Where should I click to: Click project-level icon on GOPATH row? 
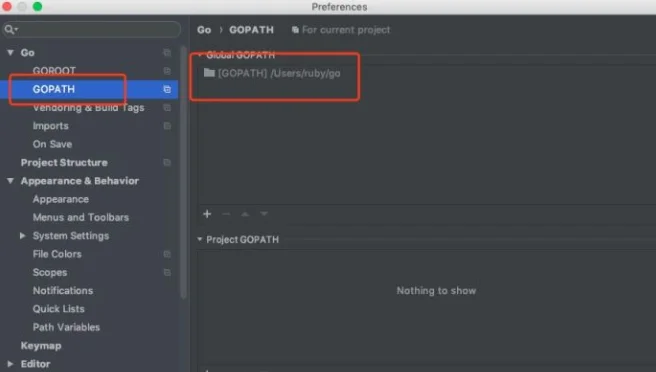click(x=167, y=89)
